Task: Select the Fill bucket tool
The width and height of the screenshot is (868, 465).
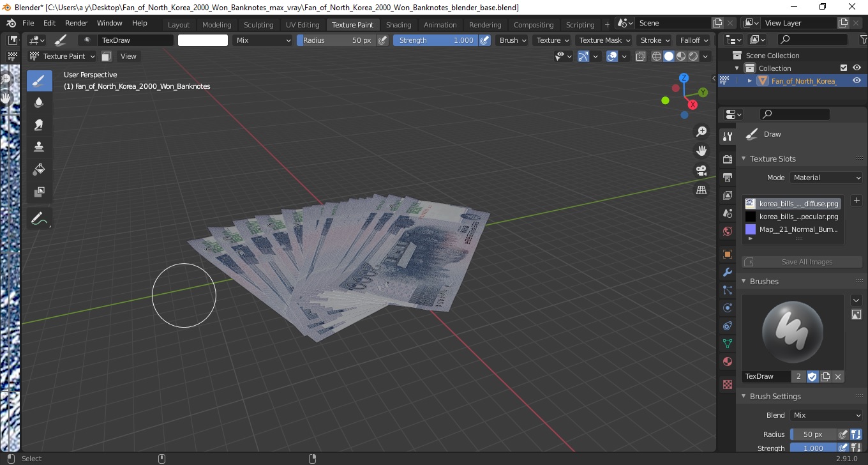Action: coord(39,169)
